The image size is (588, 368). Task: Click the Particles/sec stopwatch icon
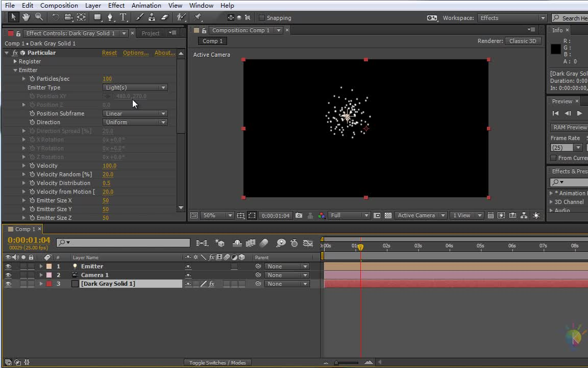coord(32,79)
